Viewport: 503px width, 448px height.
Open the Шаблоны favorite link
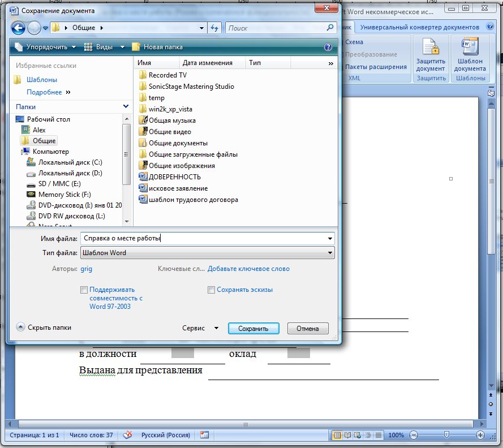tap(42, 80)
